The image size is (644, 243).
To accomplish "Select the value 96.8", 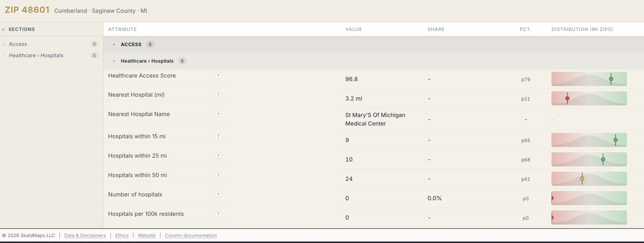I will 351,79.
